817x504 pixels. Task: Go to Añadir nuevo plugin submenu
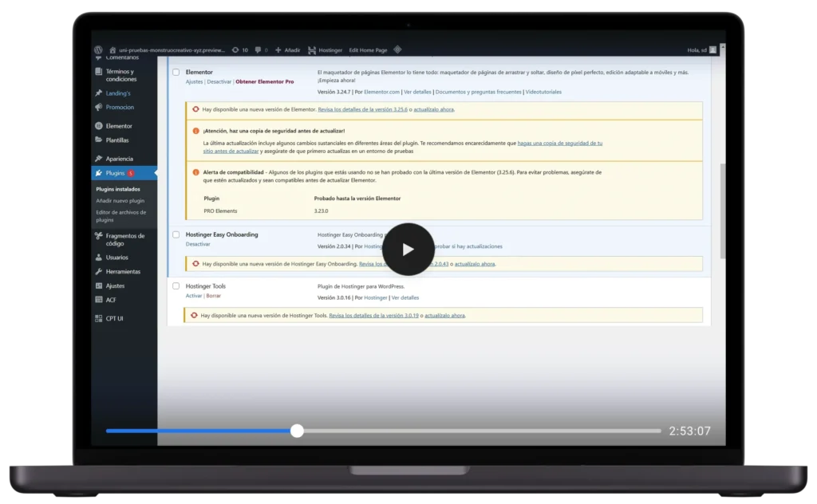pyautogui.click(x=120, y=201)
